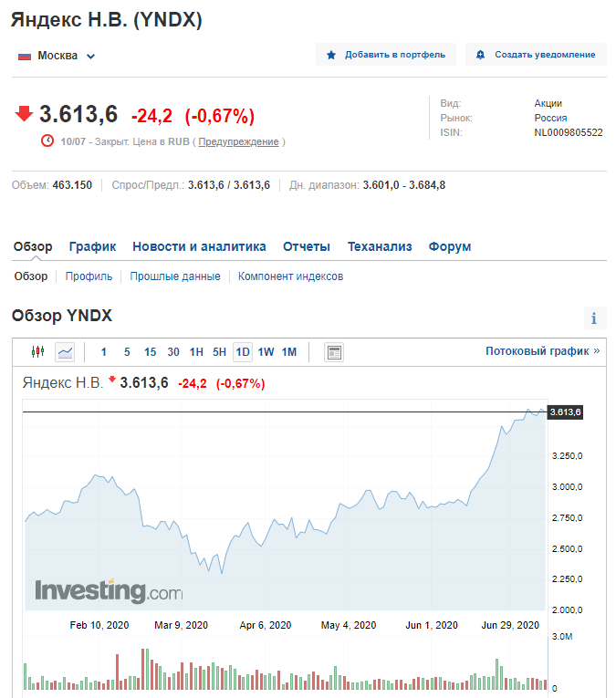Click the day range 3.601,0 - 3.684,8
This screenshot has height=698, width=616.
[403, 185]
